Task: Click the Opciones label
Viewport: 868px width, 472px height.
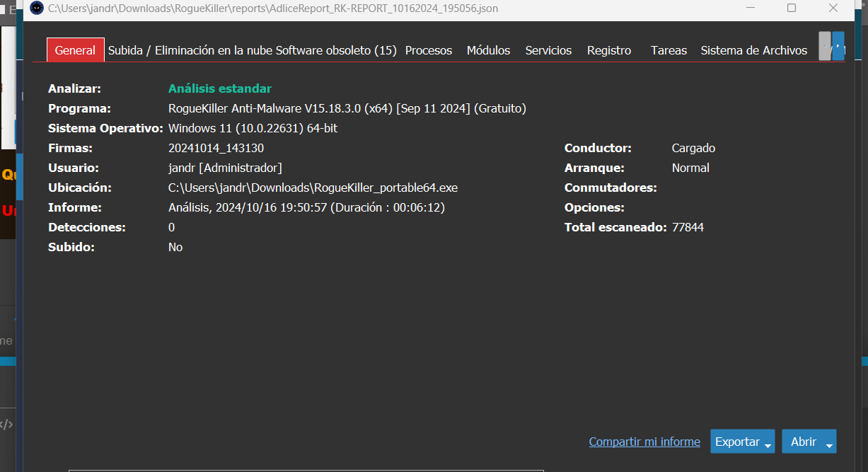Action: click(x=594, y=207)
